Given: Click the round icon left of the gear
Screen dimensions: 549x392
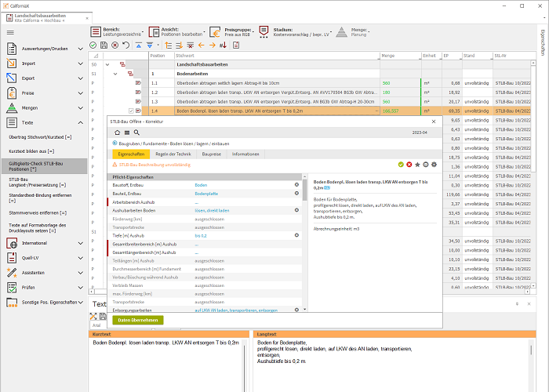Looking at the screenshot, I should [x=426, y=165].
